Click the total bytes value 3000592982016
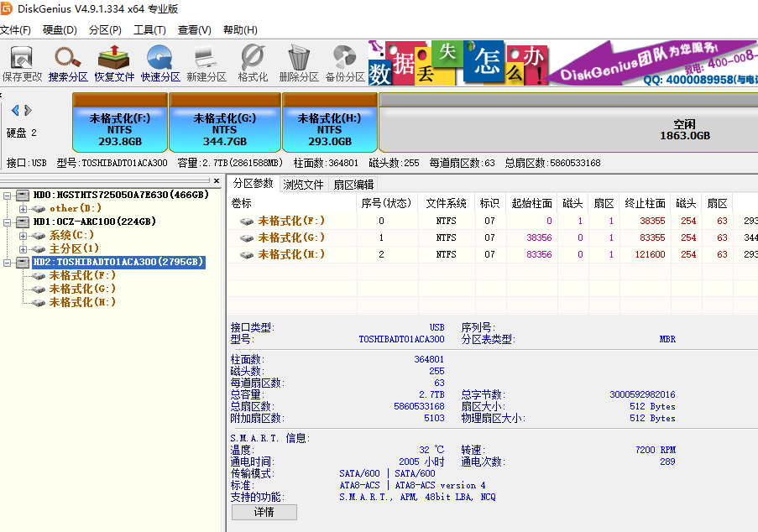This screenshot has height=532, width=758. click(642, 394)
